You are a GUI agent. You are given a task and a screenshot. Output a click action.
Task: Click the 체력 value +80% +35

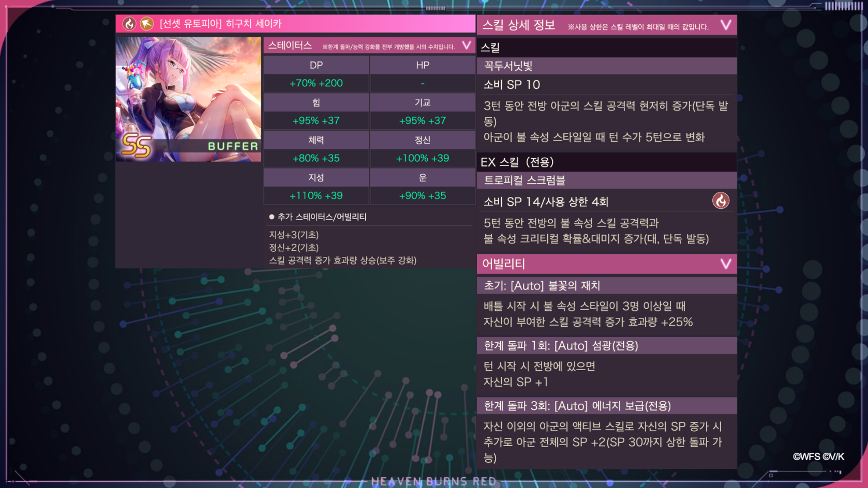316,158
